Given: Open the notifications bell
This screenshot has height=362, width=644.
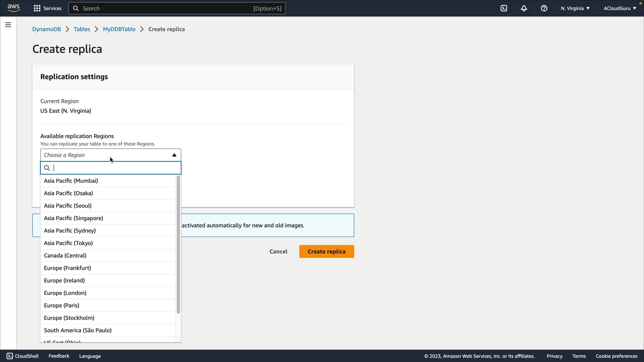Looking at the screenshot, I should (524, 8).
